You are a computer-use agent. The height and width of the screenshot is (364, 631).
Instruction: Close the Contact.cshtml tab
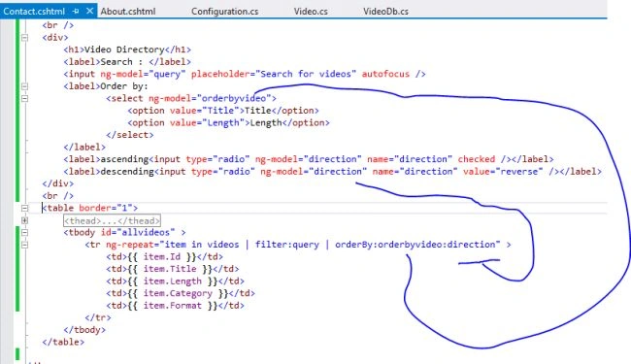[89, 11]
